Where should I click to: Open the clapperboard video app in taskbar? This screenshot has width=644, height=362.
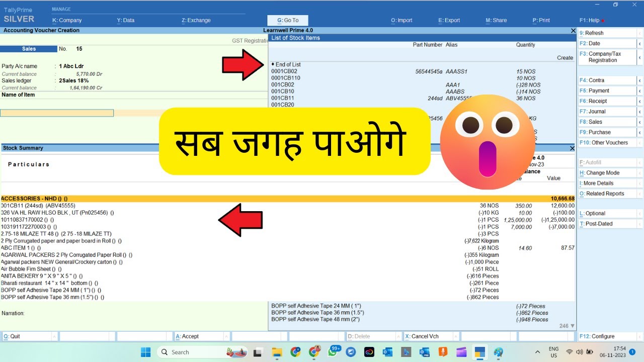(x=461, y=352)
